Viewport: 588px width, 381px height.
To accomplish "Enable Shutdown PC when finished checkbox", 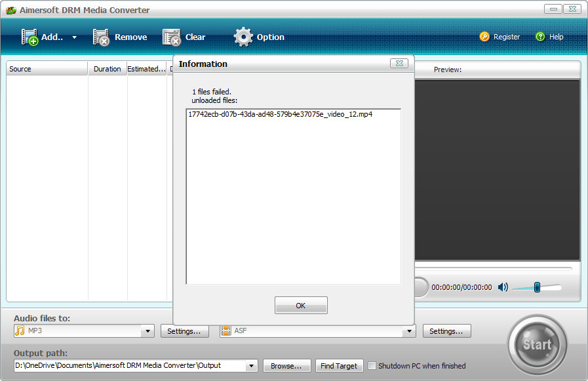I will (372, 366).
